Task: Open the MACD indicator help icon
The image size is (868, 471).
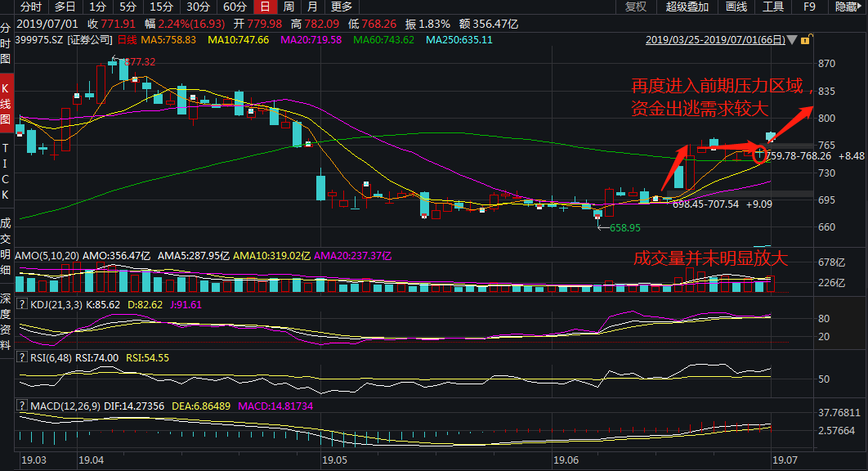Action: 22,406
